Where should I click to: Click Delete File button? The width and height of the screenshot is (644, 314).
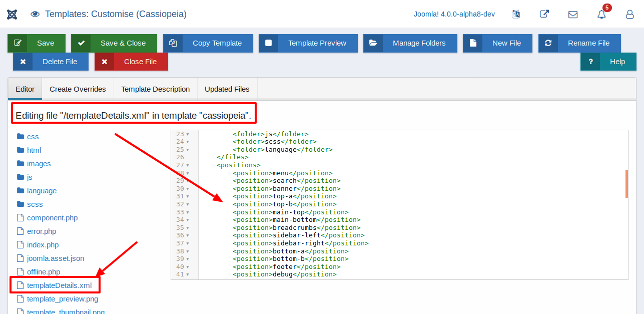point(51,62)
